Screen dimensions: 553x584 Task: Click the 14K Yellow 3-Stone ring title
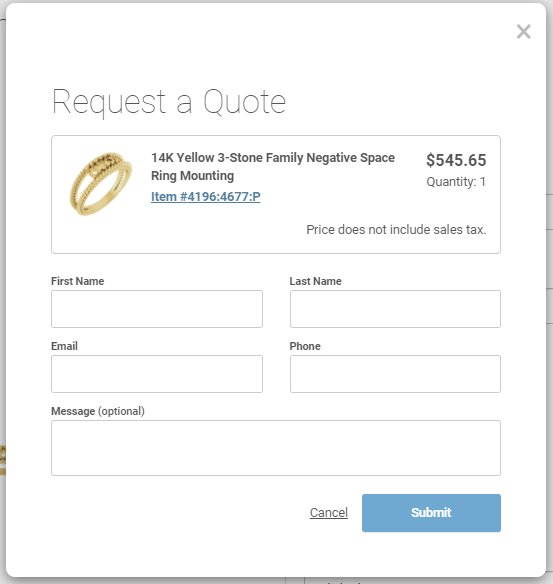(x=273, y=166)
